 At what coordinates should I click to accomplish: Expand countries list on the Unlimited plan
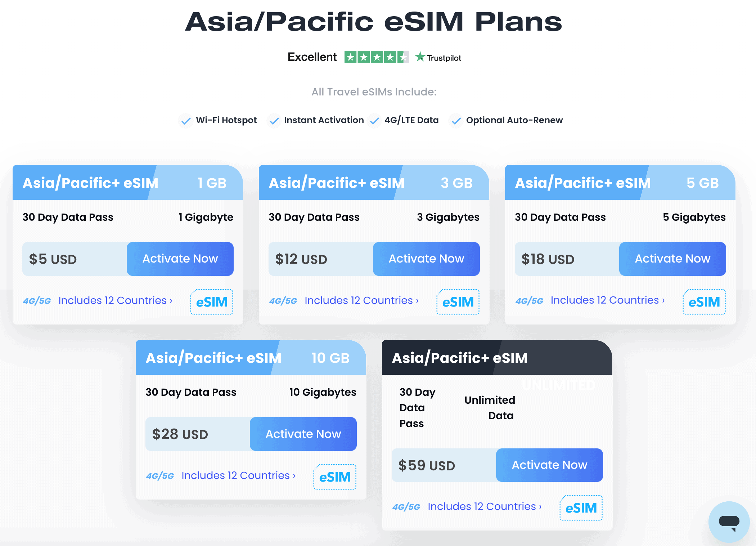tap(484, 506)
